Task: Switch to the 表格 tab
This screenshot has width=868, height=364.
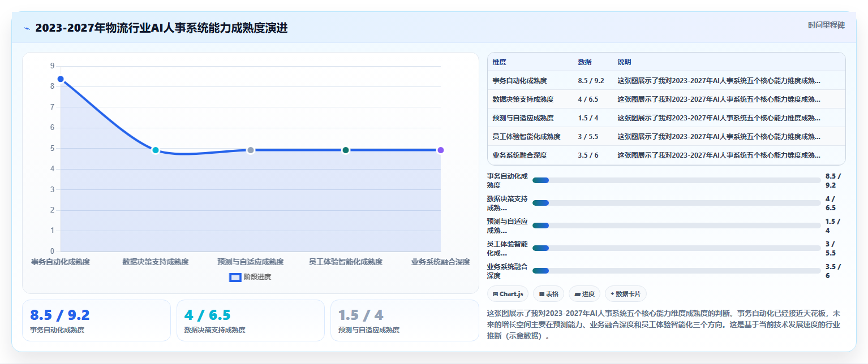Action: click(549, 294)
